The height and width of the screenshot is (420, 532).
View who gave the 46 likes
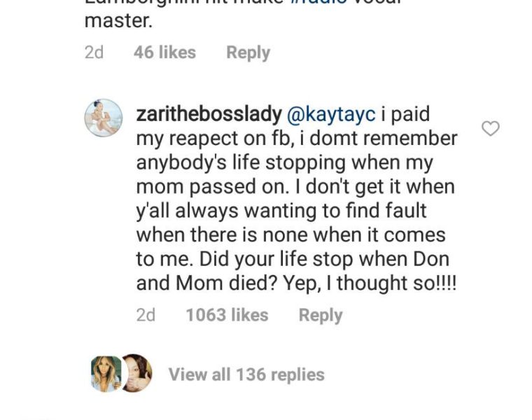[x=164, y=52]
